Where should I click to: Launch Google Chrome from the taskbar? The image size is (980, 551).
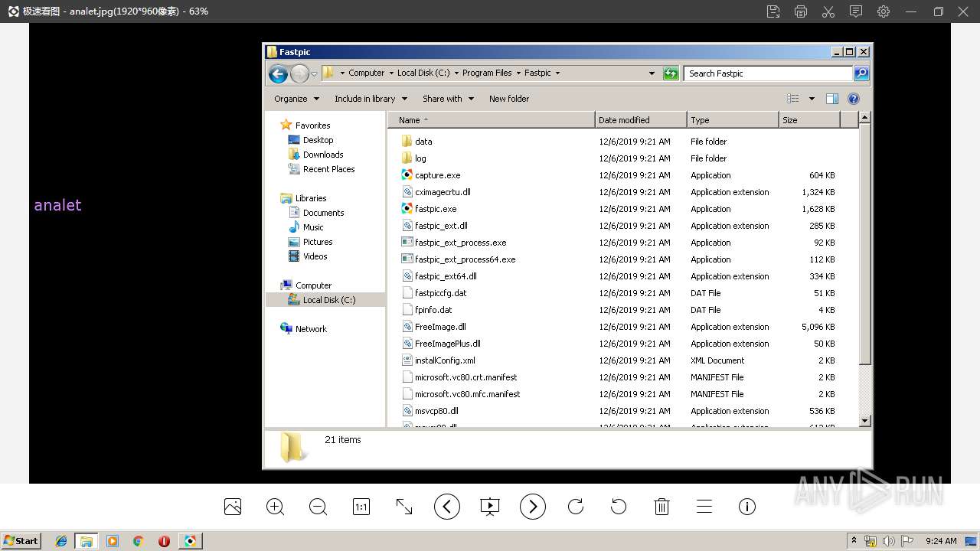point(138,541)
